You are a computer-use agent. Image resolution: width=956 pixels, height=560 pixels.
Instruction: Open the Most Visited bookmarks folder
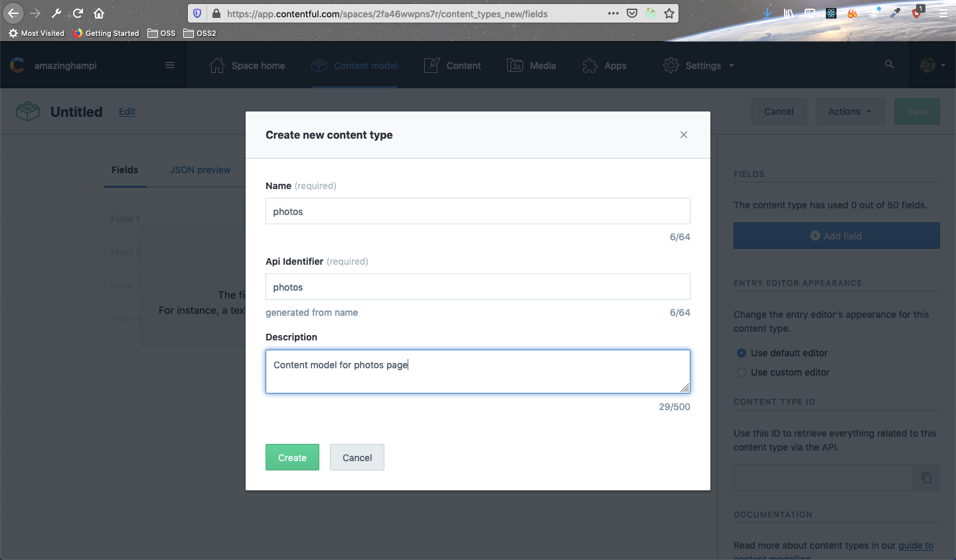point(37,33)
